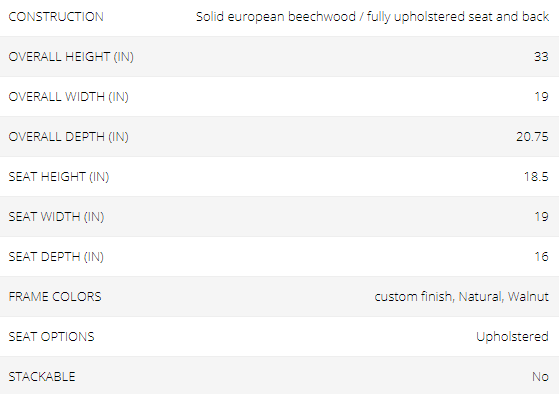Select the seat height value 18.5
This screenshot has height=394, width=559.
(x=536, y=176)
